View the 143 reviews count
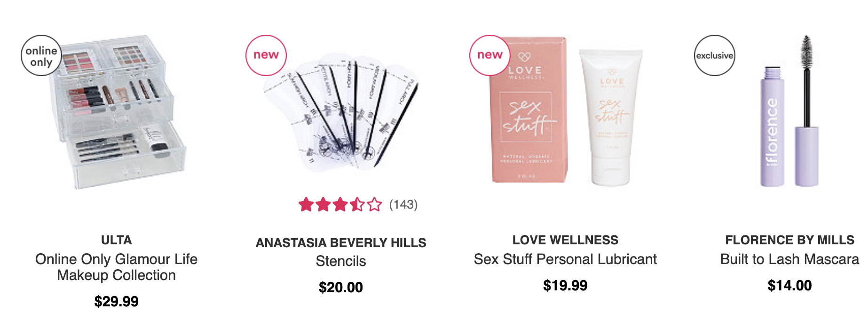 403,204
